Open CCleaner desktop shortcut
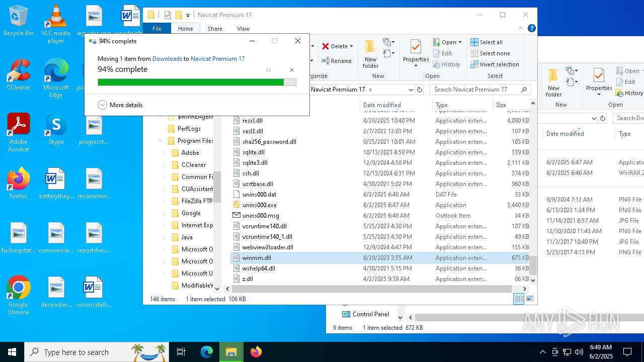 tap(19, 75)
